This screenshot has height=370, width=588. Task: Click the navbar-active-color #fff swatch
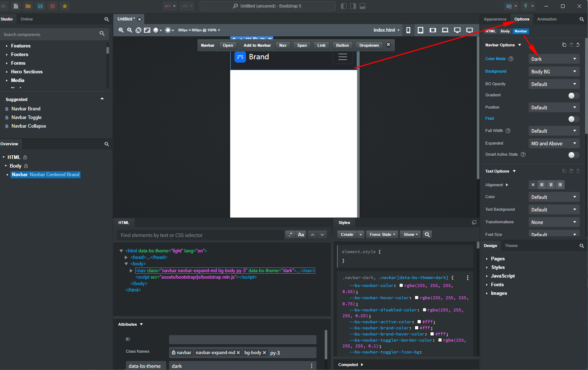click(x=419, y=322)
